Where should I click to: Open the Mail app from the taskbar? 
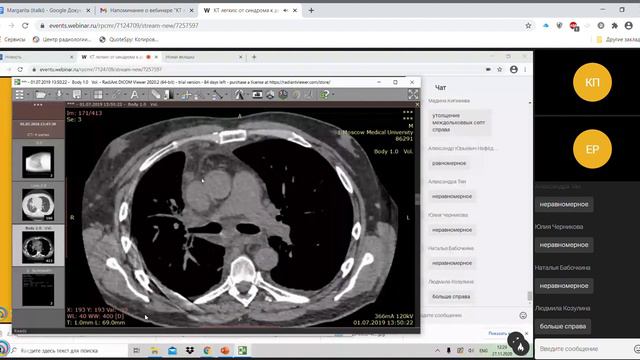coord(172,351)
